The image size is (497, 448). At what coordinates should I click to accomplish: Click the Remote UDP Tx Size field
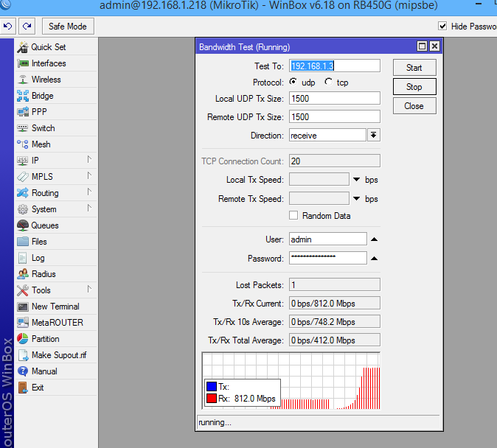tap(334, 116)
